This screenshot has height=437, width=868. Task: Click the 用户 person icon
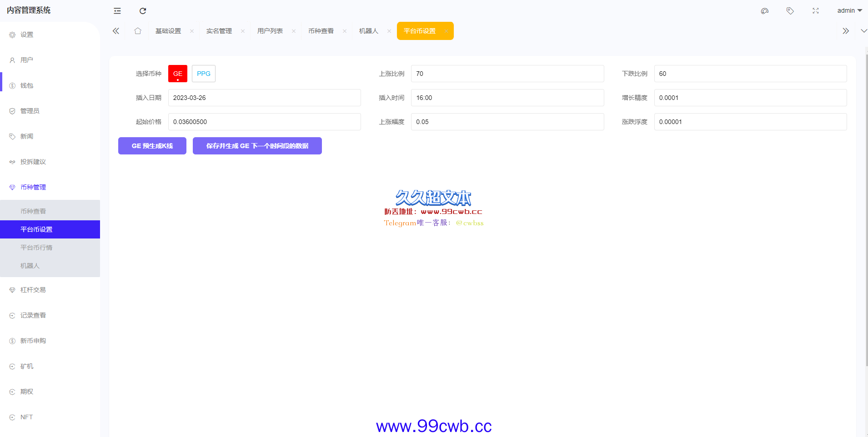(12, 60)
